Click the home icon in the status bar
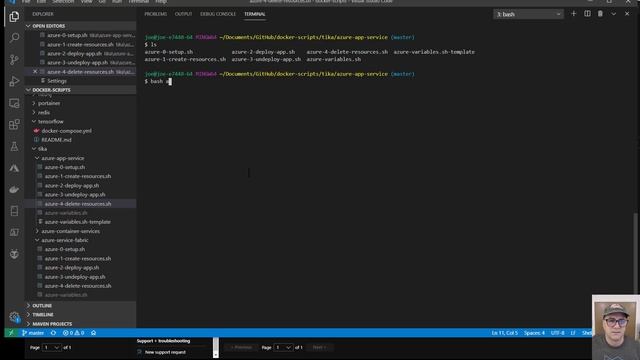Screen dimensions: 640x360 click(x=93, y=333)
